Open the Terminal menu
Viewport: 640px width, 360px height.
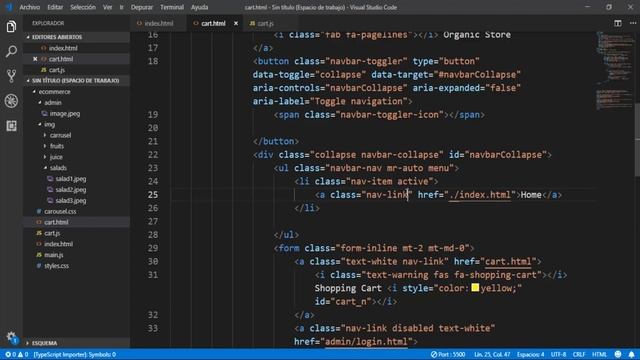pos(172,7)
